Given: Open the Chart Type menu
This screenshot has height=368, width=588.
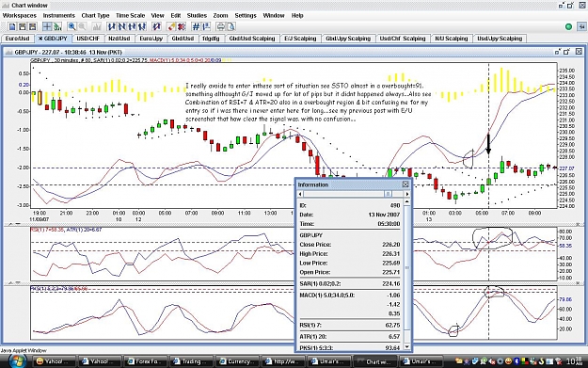Looking at the screenshot, I should tap(95, 15).
